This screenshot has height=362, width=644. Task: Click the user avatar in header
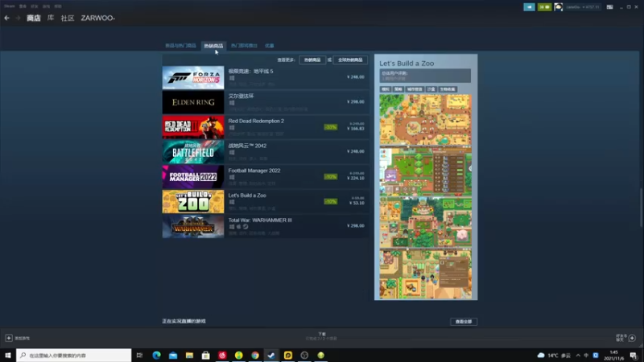pyautogui.click(x=558, y=7)
